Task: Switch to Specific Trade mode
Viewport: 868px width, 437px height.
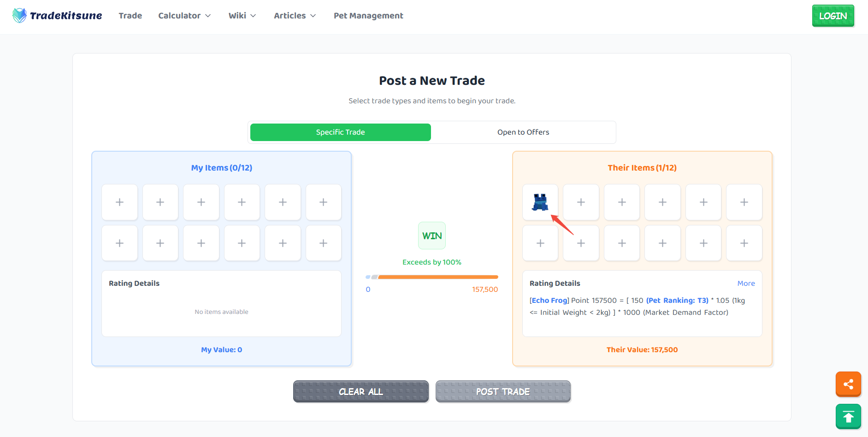Action: pos(341,132)
